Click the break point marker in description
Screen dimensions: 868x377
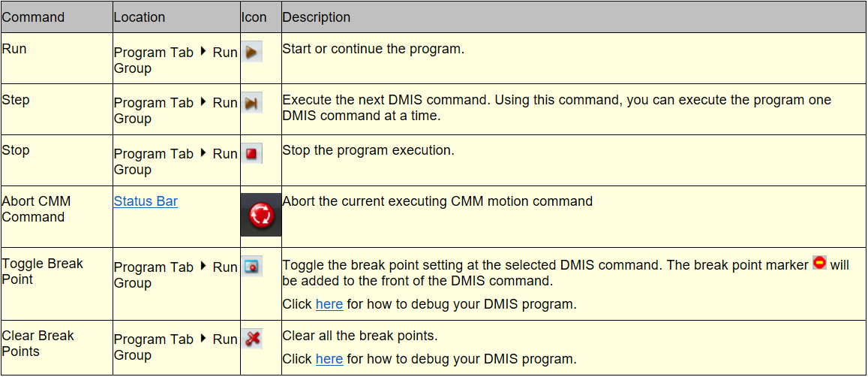(819, 263)
